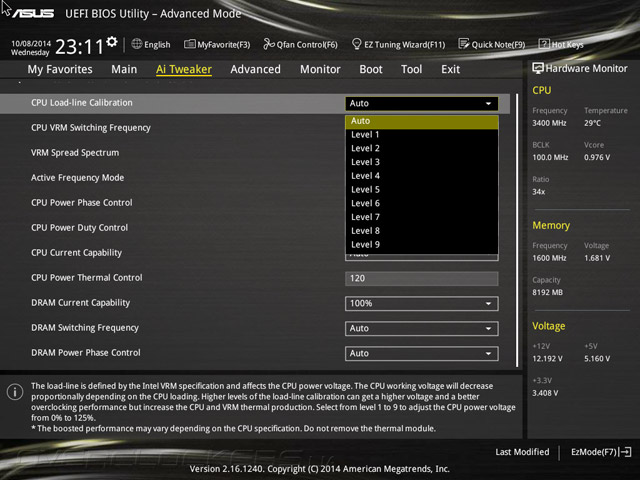
Task: Click the info icon beside the help text
Action: coord(15,392)
